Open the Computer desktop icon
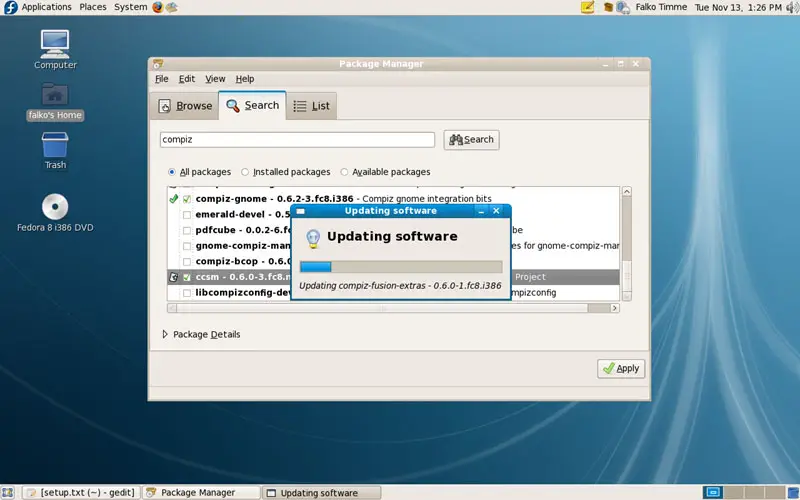The width and height of the screenshot is (800, 500). [x=55, y=49]
